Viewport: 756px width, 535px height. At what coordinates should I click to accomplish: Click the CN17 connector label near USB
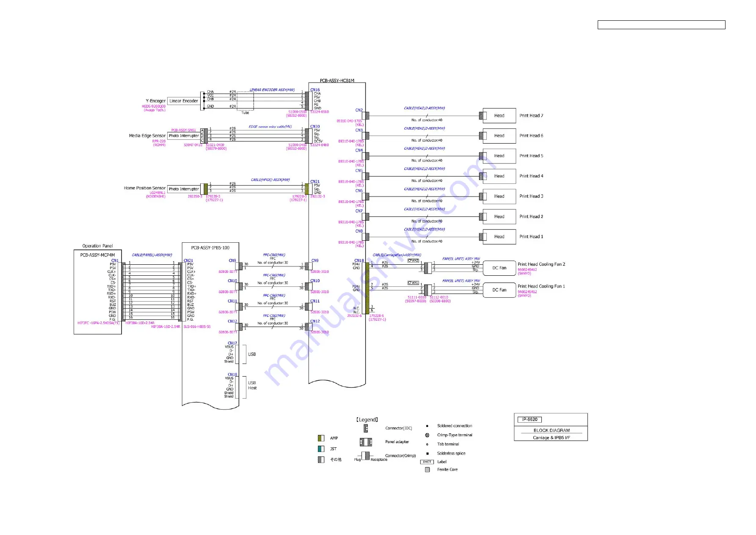(x=232, y=343)
